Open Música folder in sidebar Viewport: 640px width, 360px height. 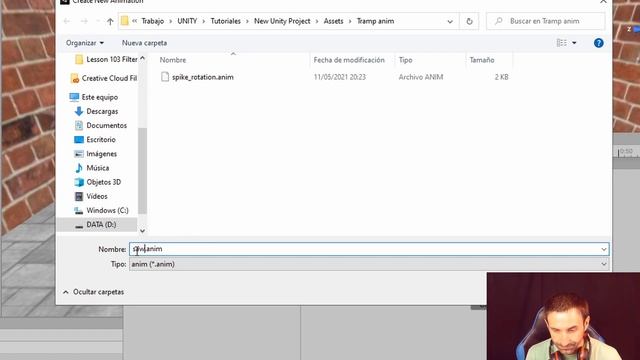(x=91, y=168)
